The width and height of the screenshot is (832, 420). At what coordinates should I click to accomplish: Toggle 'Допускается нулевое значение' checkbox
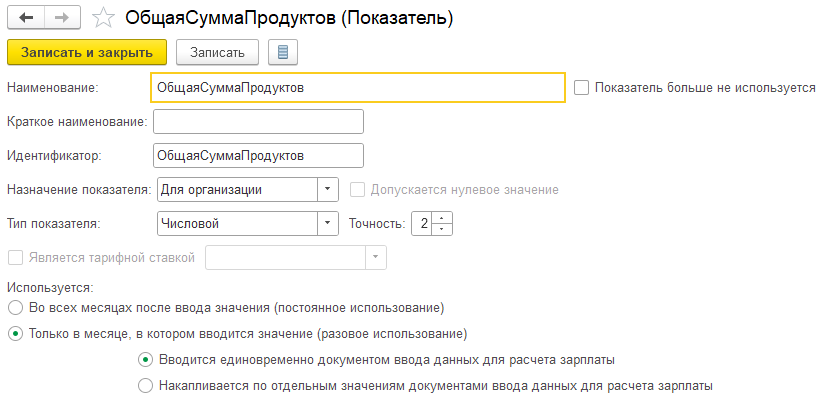point(357,189)
